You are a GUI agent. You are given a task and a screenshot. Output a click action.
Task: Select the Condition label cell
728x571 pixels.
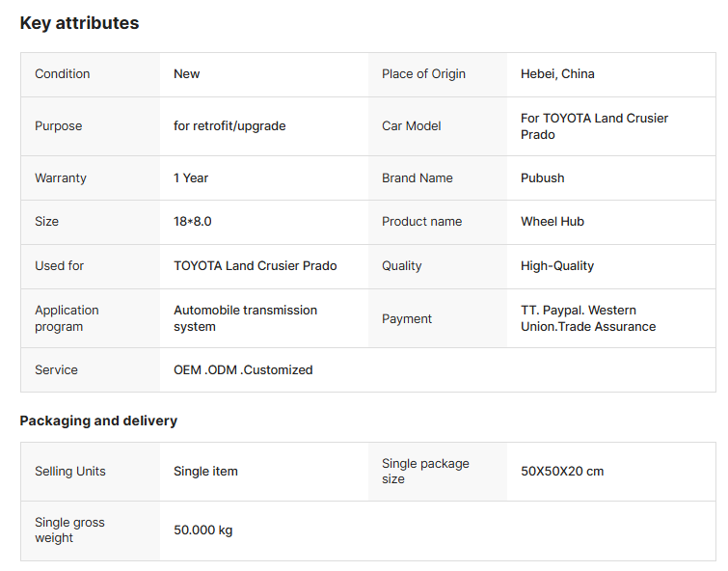[63, 74]
